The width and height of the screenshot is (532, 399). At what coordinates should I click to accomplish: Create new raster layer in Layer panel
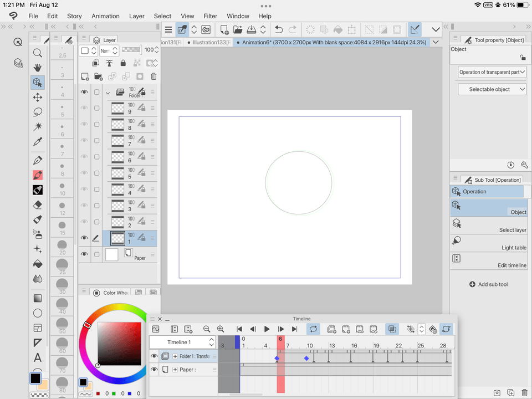click(85, 76)
